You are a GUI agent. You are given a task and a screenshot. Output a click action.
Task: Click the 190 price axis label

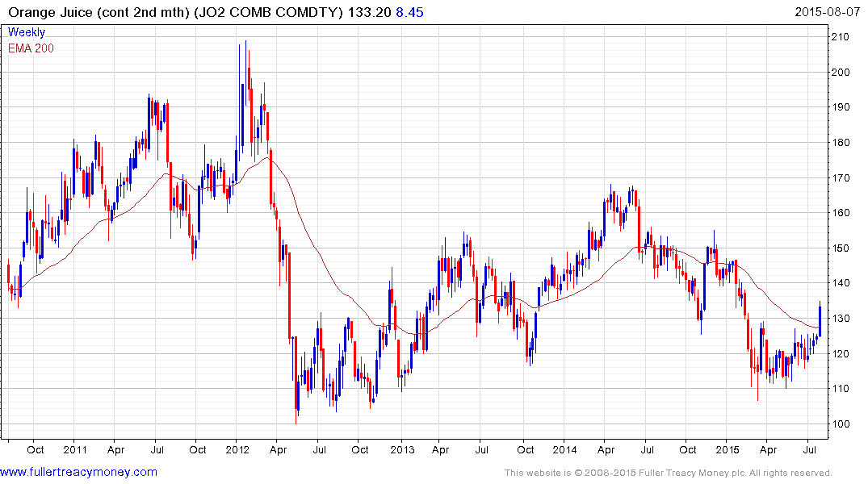841,107
